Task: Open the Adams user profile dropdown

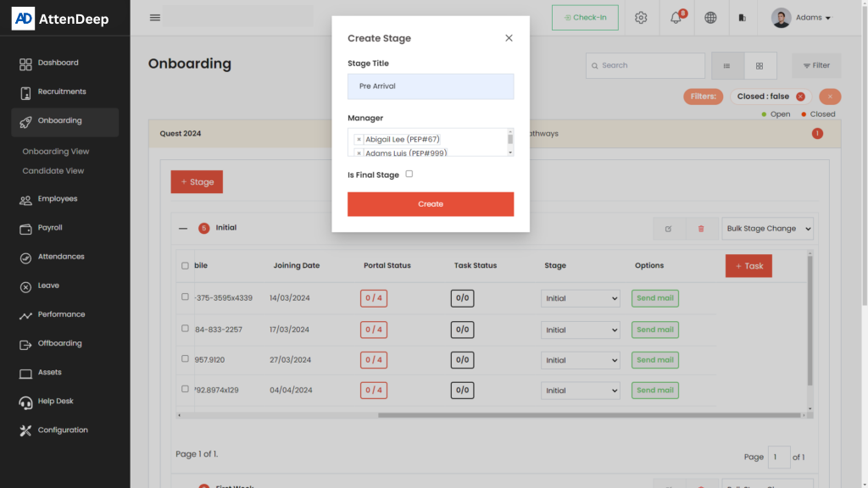Action: click(801, 18)
